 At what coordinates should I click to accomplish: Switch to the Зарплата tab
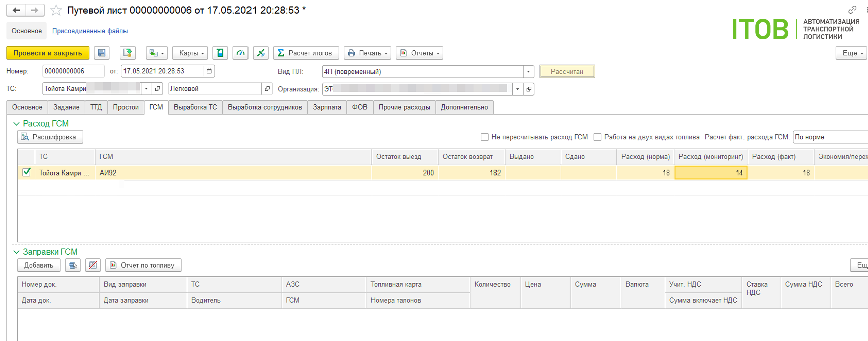pos(327,107)
